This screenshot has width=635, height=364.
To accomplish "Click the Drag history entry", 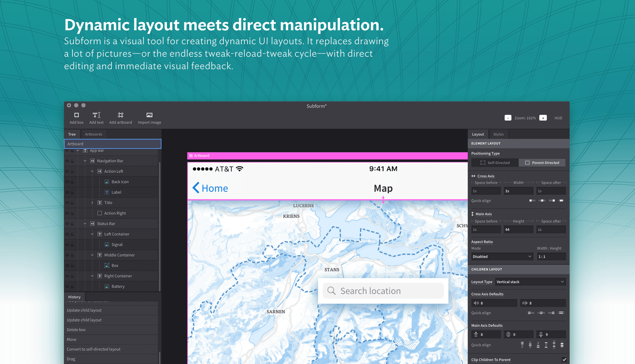I will pos(111,359).
